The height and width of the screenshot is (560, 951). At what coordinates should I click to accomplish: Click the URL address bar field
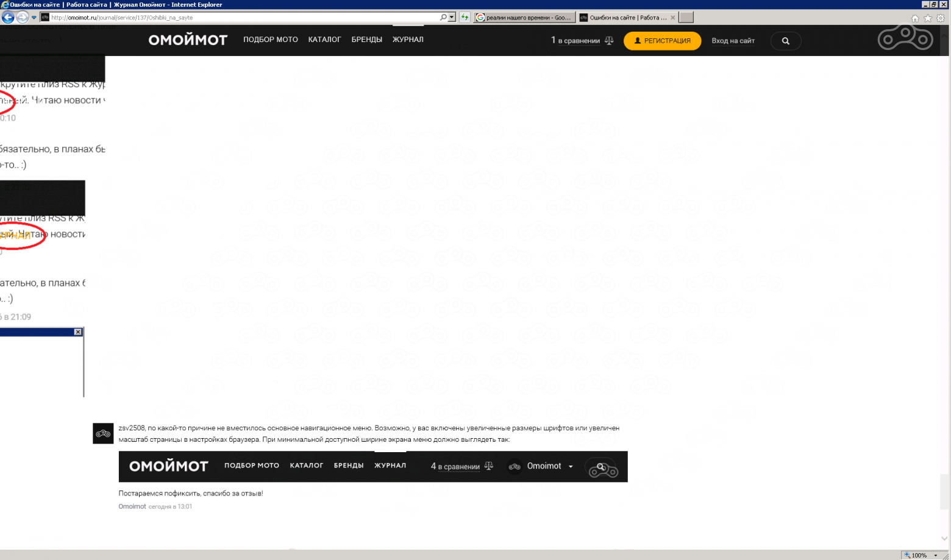click(x=244, y=18)
